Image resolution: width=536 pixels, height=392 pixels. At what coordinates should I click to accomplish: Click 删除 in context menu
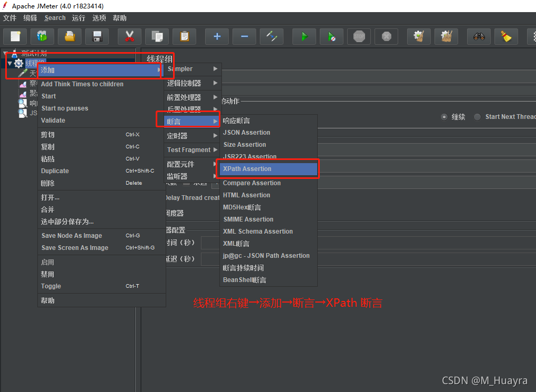click(102, 183)
